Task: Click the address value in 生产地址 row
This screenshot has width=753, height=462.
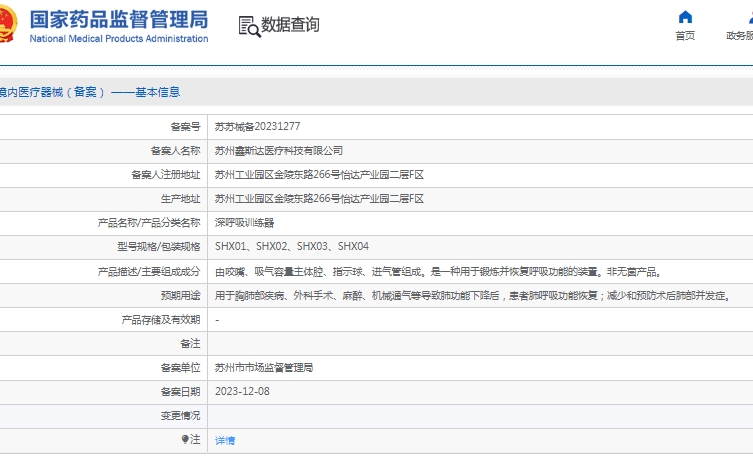Action: 319,199
